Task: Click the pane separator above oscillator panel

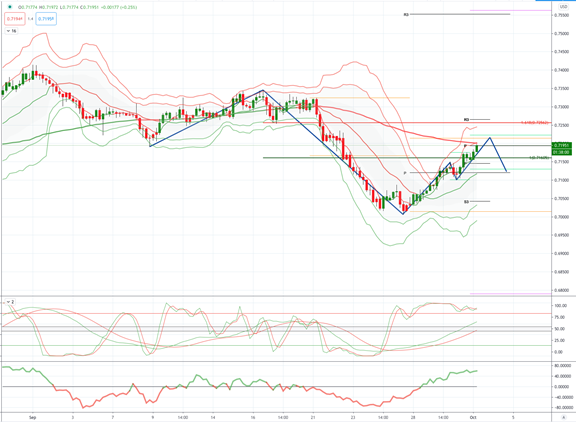Action: (x=276, y=296)
